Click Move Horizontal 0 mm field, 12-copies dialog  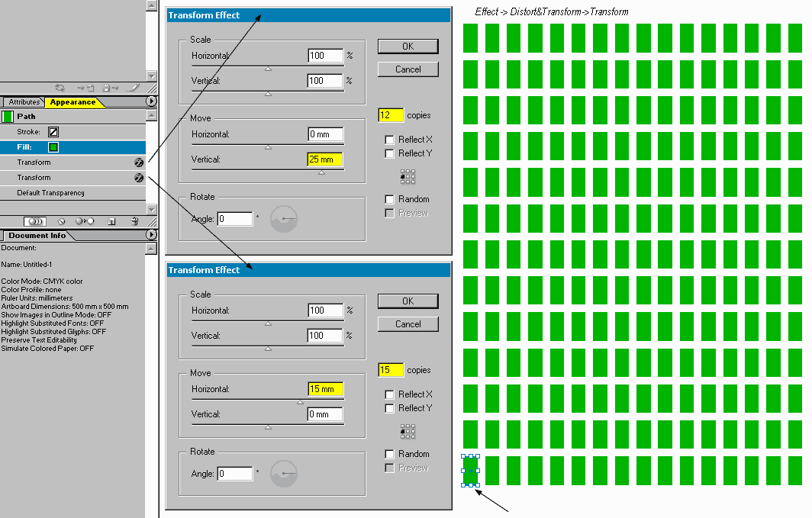[325, 134]
